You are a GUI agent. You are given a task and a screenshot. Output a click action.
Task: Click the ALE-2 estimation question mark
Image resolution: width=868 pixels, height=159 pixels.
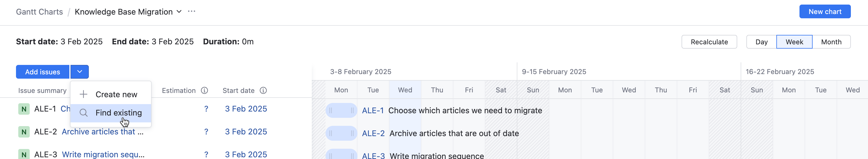(x=206, y=132)
